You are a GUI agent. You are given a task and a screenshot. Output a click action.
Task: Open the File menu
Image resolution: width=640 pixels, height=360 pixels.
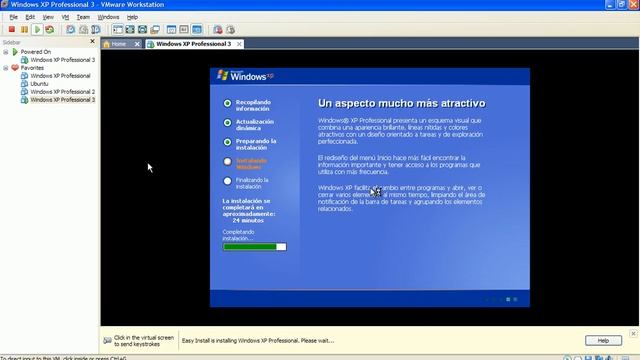[x=13, y=17]
